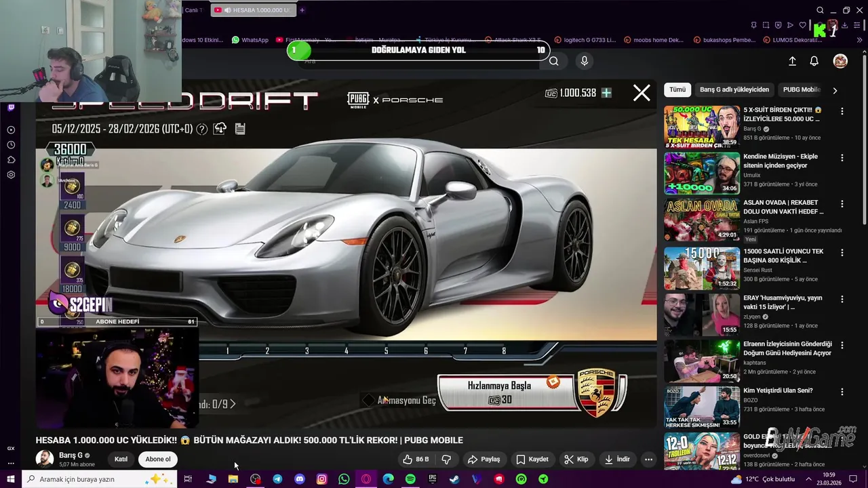Select the Tümü filter chip
Image resolution: width=868 pixels, height=488 pixels.
[677, 89]
